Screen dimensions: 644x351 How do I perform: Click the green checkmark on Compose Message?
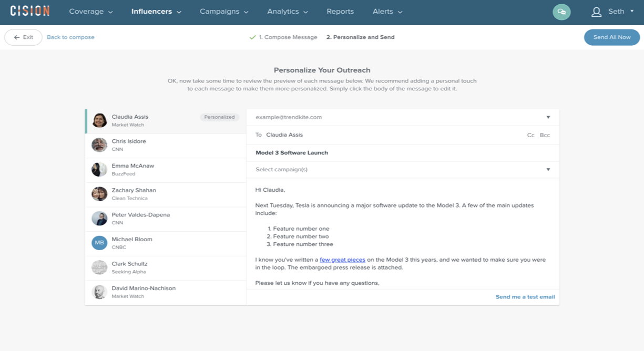[252, 37]
